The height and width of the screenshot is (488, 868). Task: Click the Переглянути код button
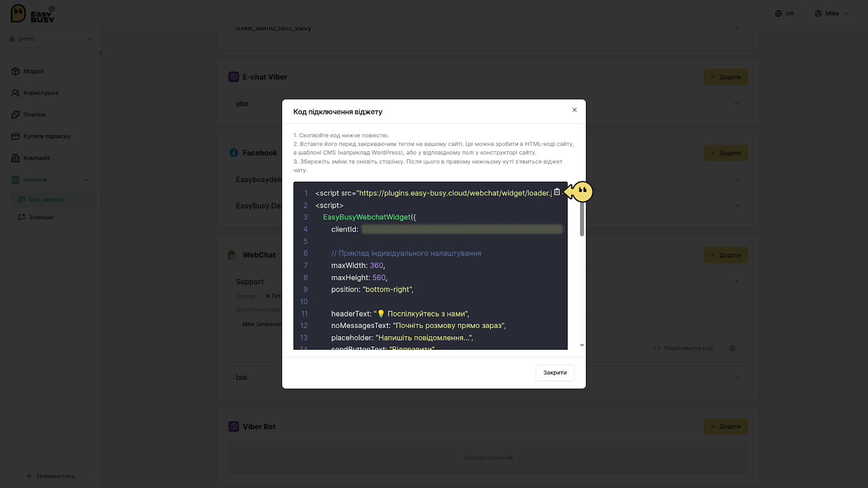[x=683, y=348]
